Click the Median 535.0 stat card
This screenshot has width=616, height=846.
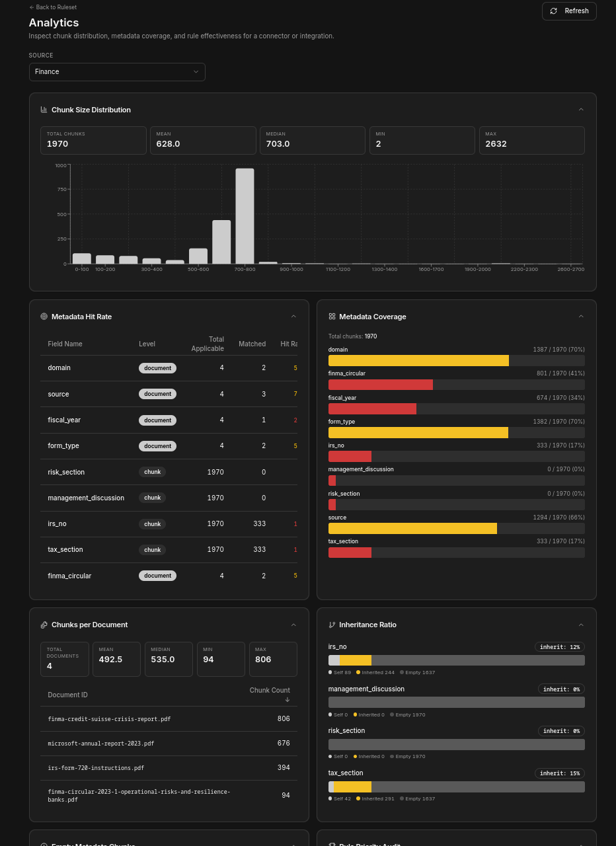point(169,659)
